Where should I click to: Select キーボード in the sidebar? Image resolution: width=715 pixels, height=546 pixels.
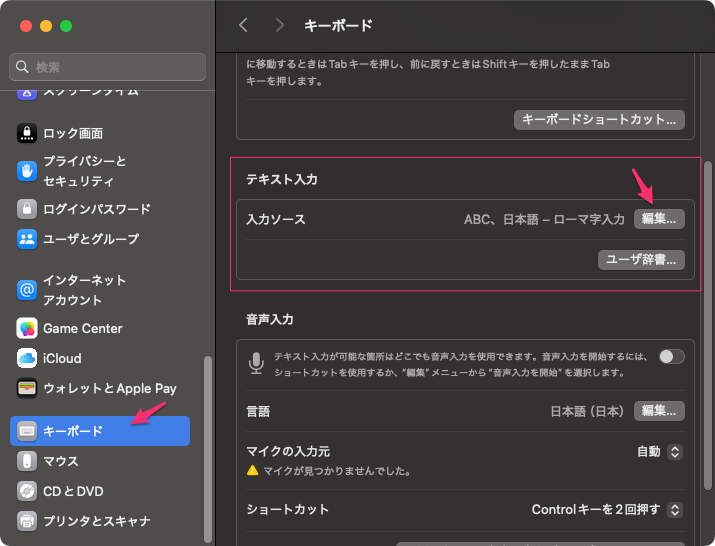100,431
